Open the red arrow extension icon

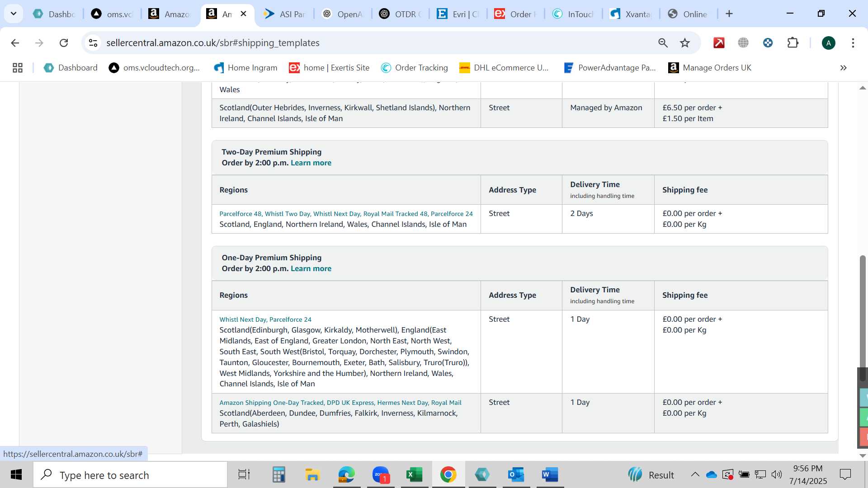coord(719,43)
